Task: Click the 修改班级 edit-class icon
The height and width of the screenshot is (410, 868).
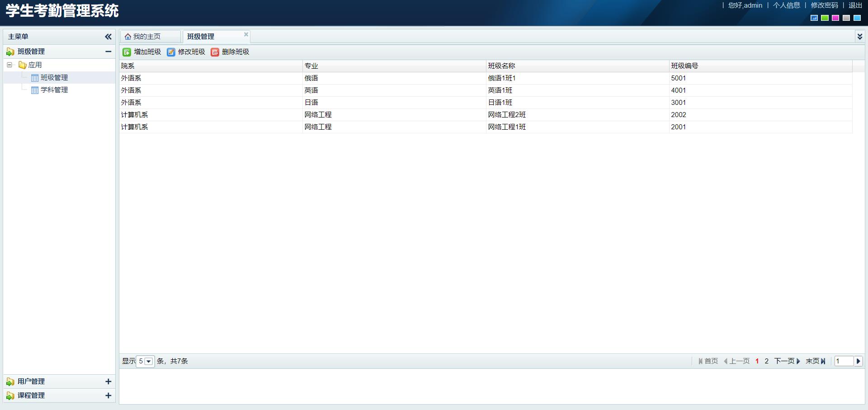Action: [171, 52]
